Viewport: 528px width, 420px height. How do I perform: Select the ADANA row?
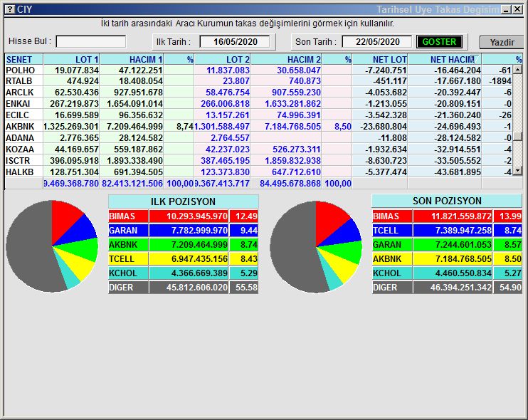click(x=258, y=138)
